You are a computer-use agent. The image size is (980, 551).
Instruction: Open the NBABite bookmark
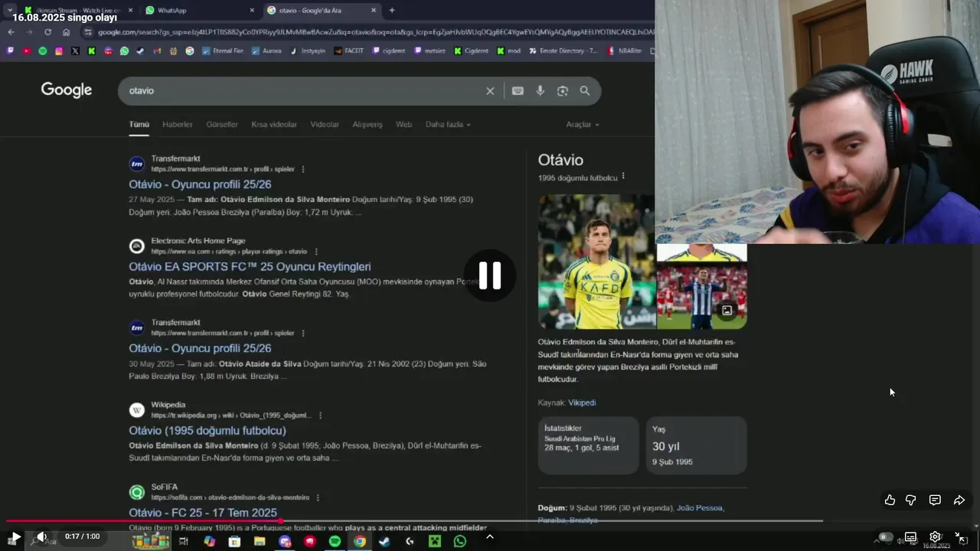[x=625, y=51]
